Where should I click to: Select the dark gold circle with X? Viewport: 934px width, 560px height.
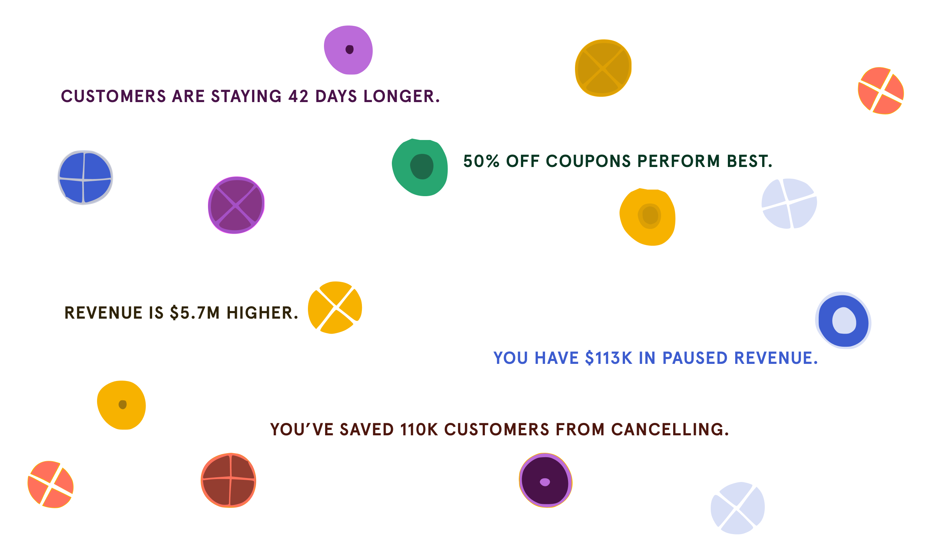pos(603,68)
